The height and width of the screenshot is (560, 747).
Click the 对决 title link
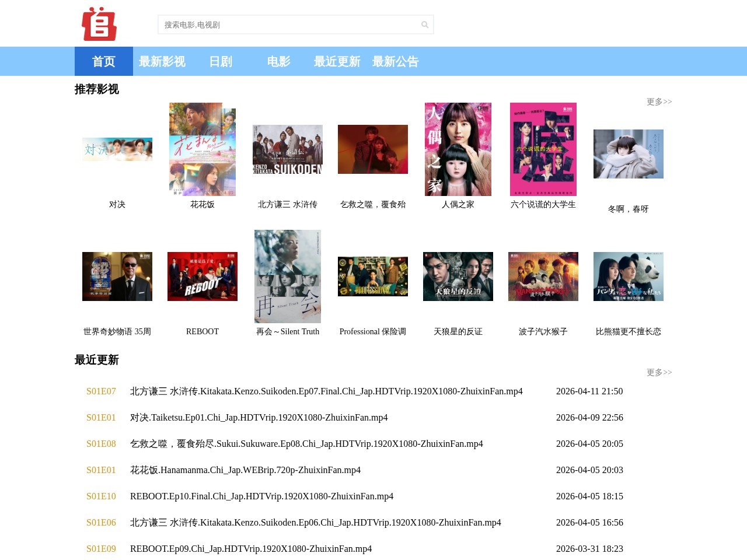pos(117,204)
